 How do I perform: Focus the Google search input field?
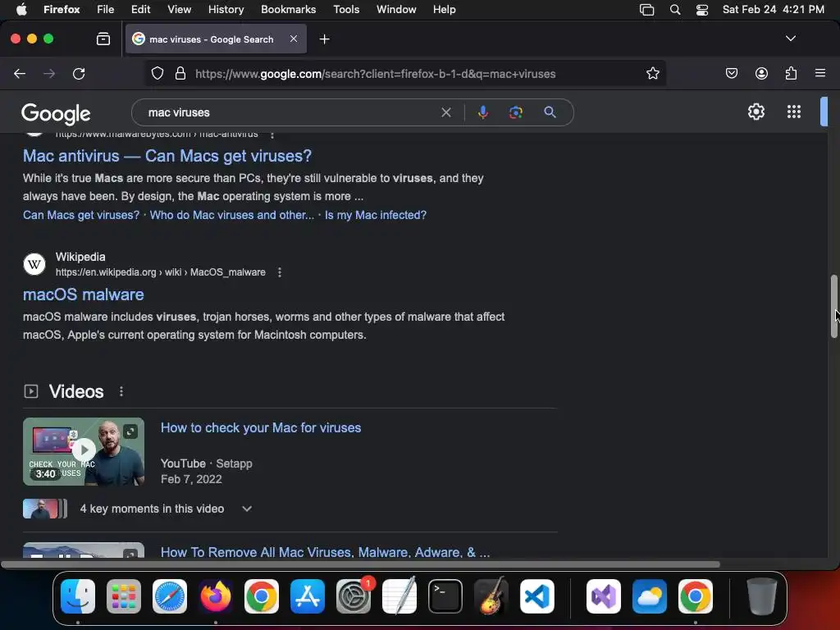tap(291, 112)
